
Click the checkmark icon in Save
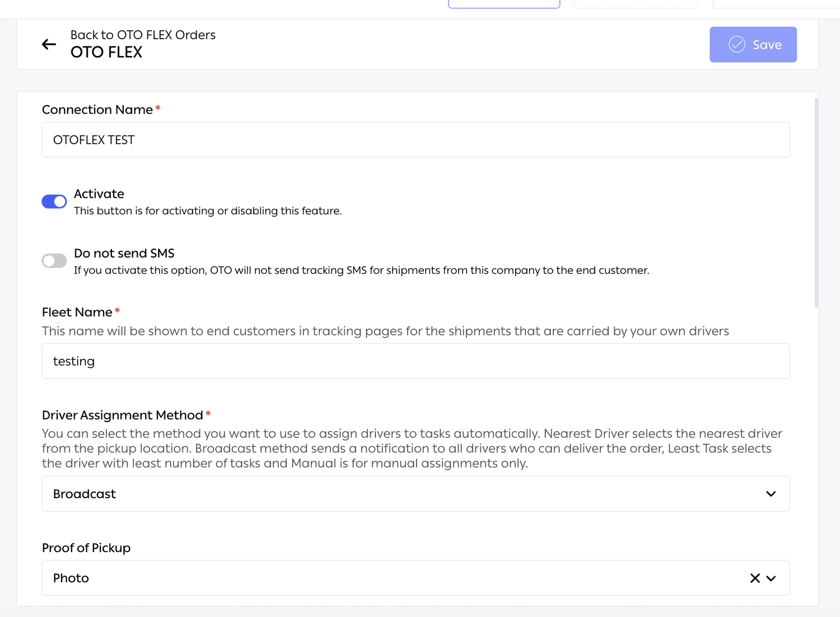point(737,44)
